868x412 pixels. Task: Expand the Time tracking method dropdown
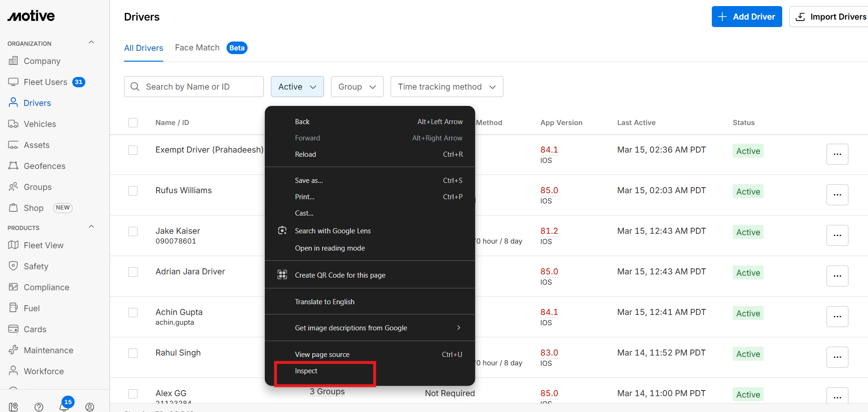point(446,87)
